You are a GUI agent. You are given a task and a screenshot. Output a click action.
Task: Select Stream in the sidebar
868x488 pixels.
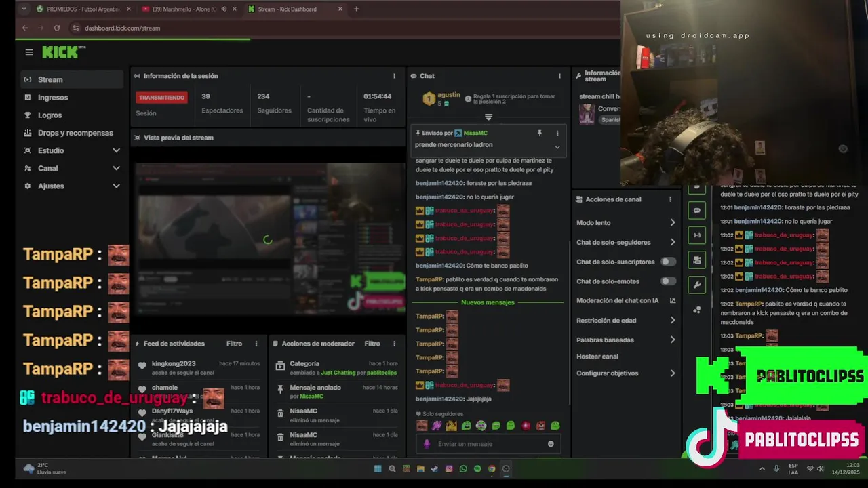point(72,79)
